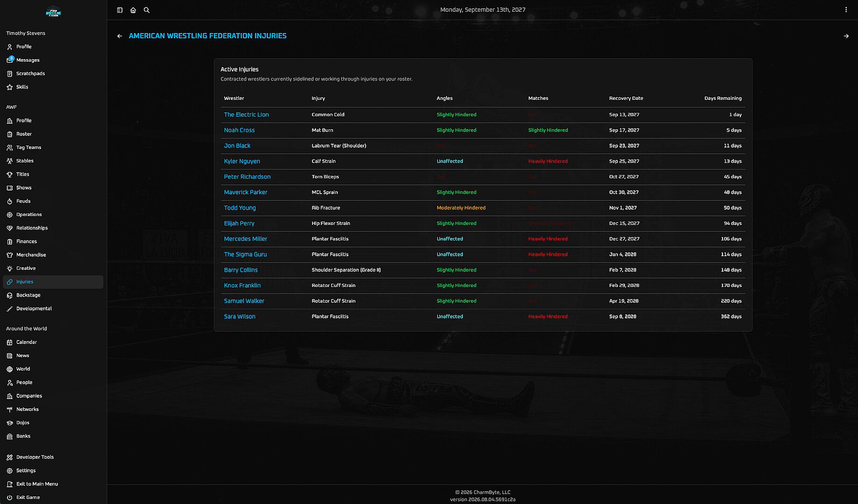Open the Stables group icon
Image resolution: width=858 pixels, height=504 pixels.
[10, 161]
